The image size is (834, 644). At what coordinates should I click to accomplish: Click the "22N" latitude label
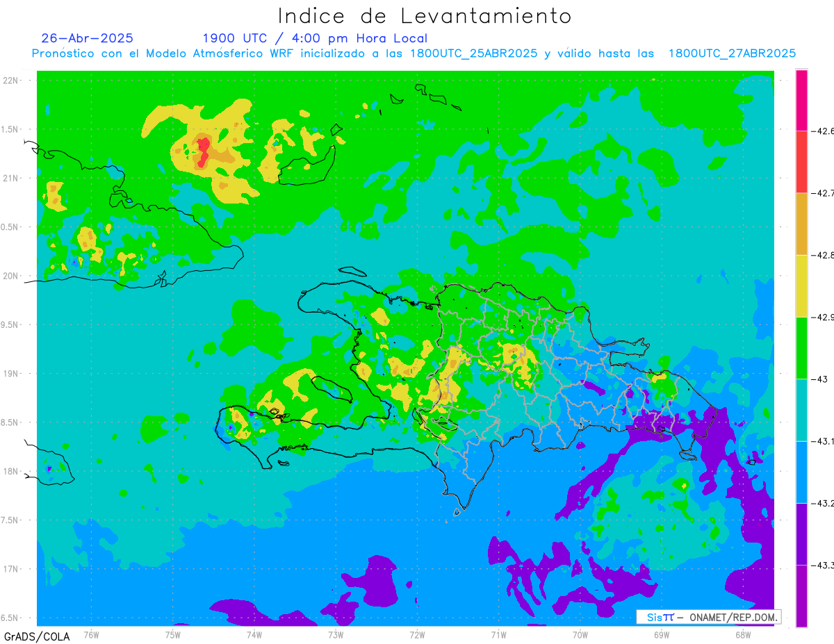click(x=10, y=81)
